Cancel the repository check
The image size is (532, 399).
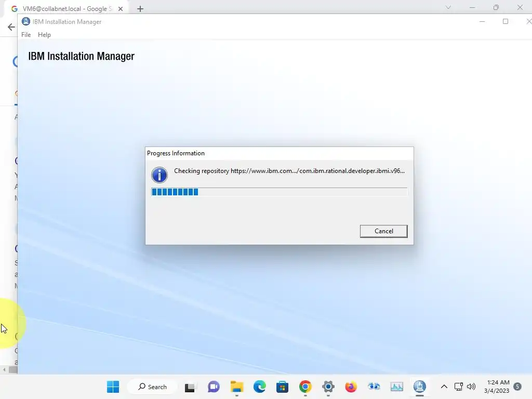pos(383,231)
